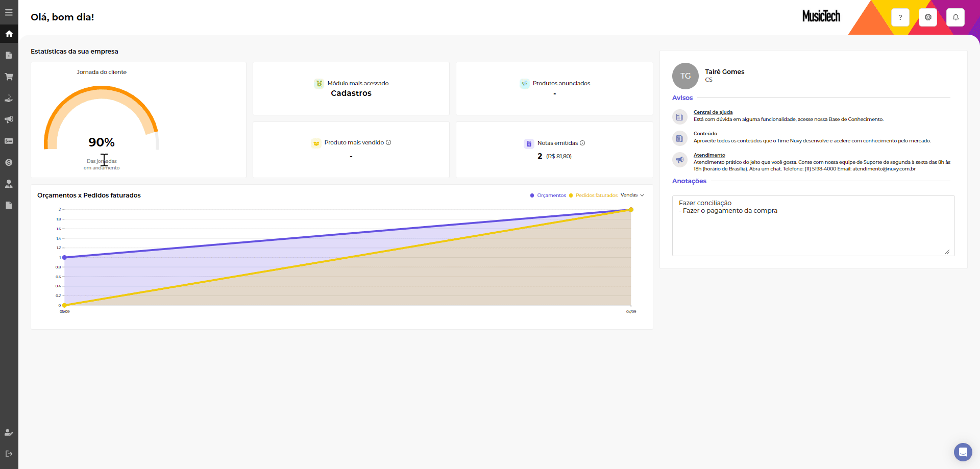This screenshot has width=980, height=469.
Task: Open the notifications bell
Action: click(x=955, y=17)
